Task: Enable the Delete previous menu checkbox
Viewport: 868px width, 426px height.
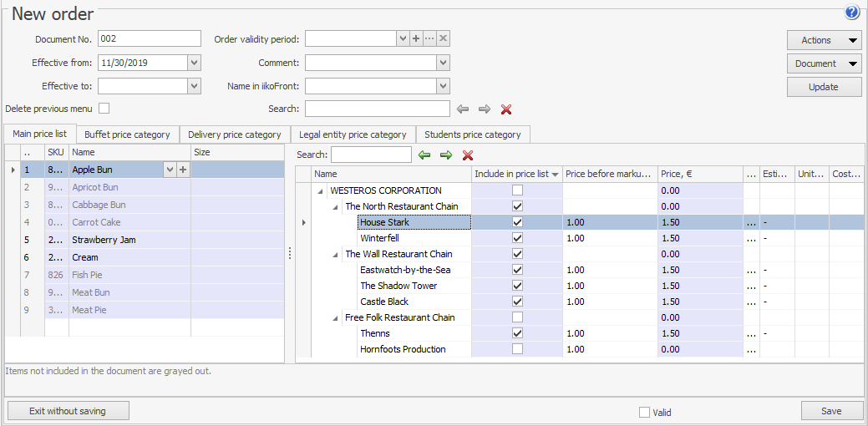Action: click(x=104, y=108)
